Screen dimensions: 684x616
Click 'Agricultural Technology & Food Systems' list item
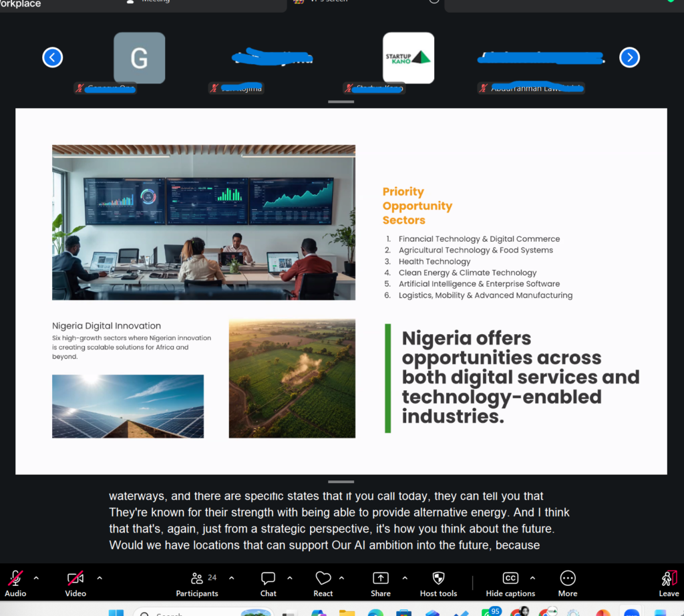476,250
